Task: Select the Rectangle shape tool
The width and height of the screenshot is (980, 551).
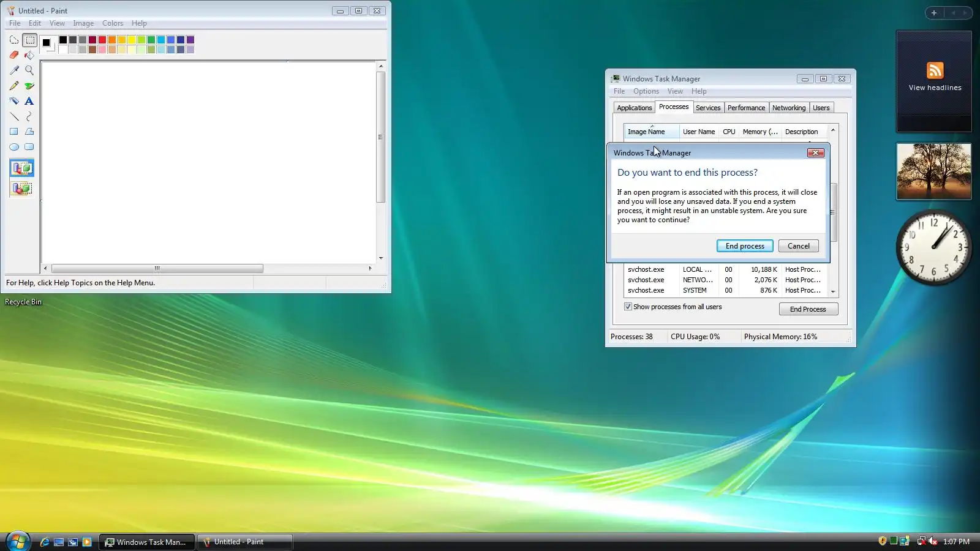Action: coord(14,132)
